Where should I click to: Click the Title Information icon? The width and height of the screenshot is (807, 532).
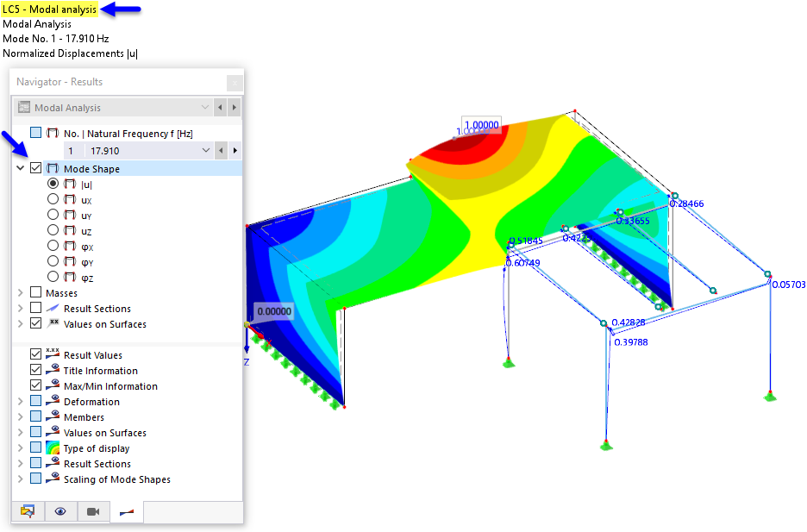point(53,369)
